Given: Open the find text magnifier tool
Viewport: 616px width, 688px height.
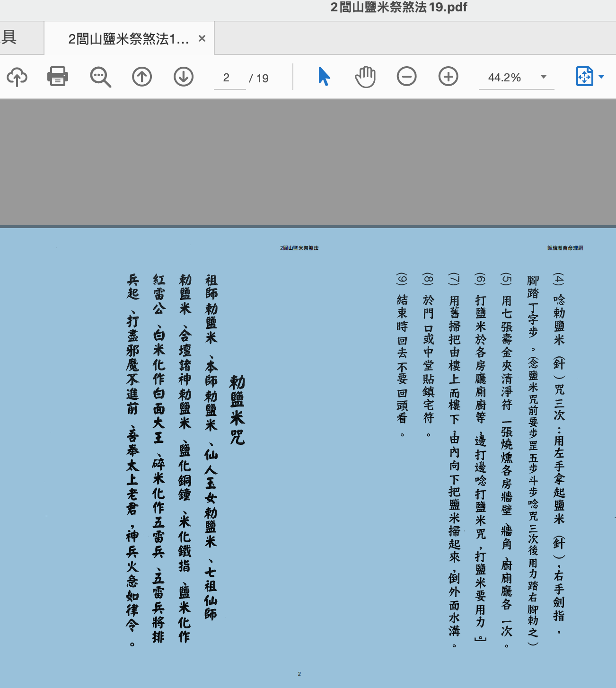Looking at the screenshot, I should (x=100, y=77).
